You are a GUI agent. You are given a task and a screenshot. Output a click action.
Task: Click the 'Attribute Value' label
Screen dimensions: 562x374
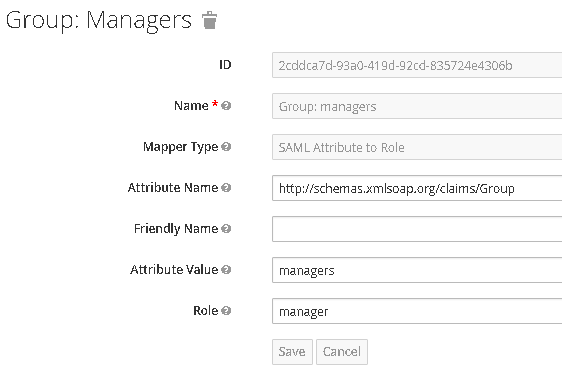[174, 270]
